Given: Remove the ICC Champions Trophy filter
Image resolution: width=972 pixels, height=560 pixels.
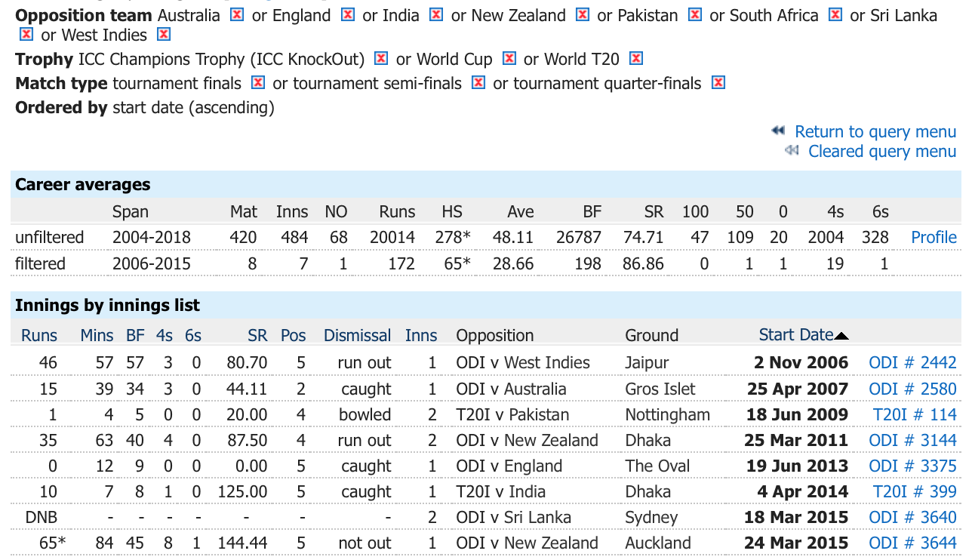Looking at the screenshot, I should point(381,59).
